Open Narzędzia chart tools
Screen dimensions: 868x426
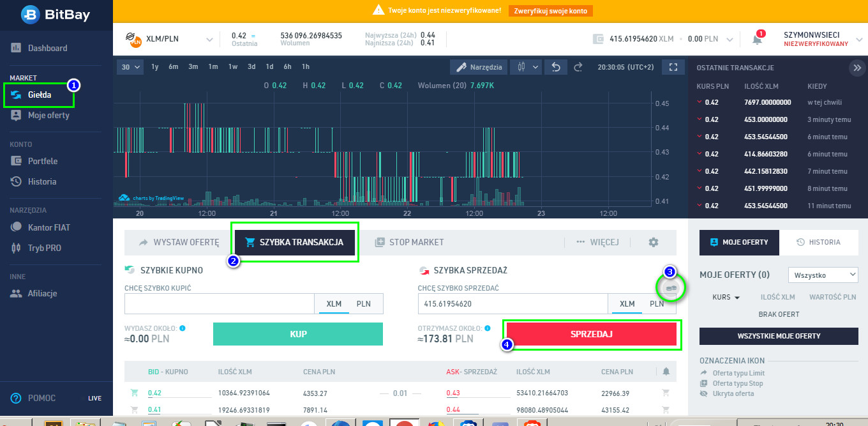pos(479,66)
